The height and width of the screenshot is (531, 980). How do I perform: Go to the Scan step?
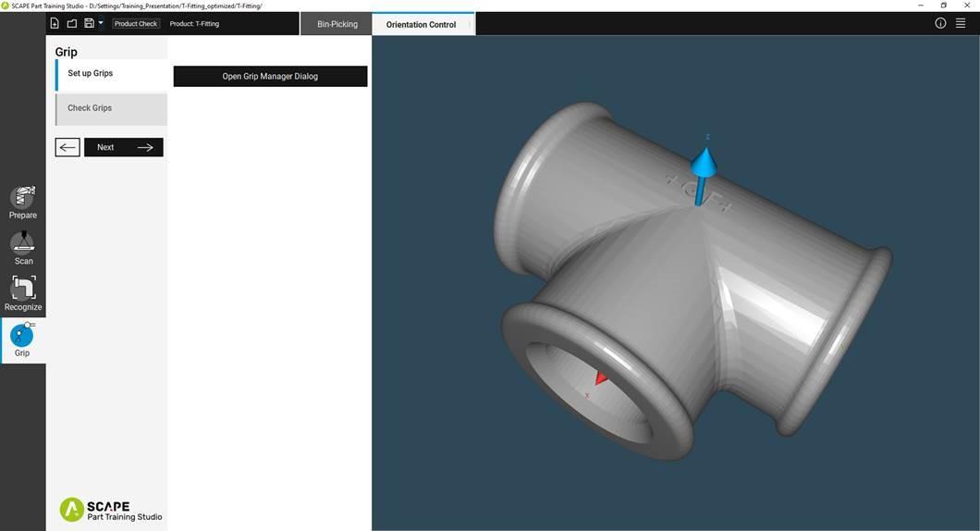pos(23,247)
